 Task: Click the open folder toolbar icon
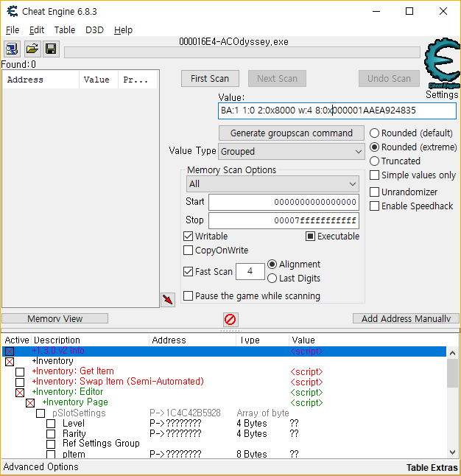[32, 49]
